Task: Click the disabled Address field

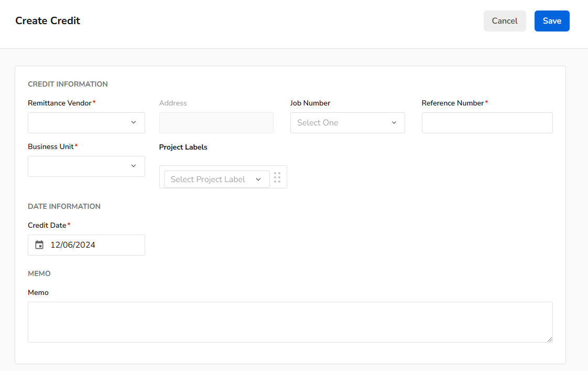Action: point(216,123)
